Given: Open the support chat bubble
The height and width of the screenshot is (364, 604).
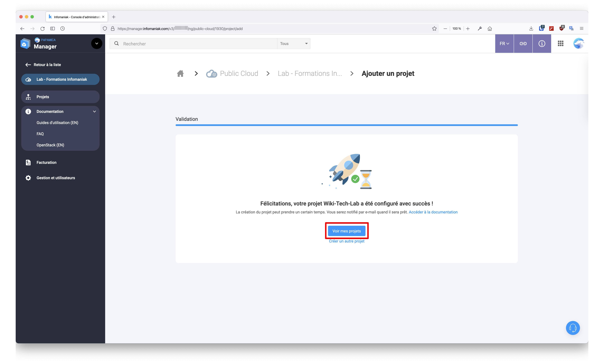Looking at the screenshot, I should coord(573,328).
